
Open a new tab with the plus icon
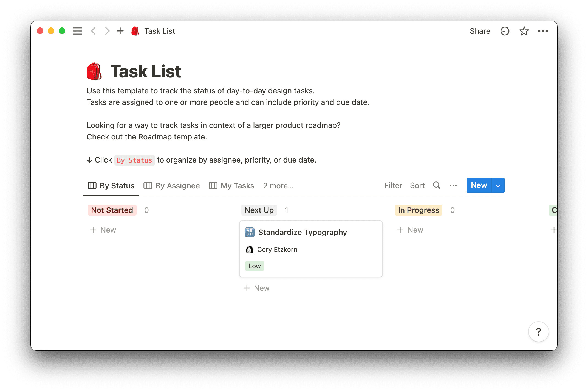tap(120, 31)
